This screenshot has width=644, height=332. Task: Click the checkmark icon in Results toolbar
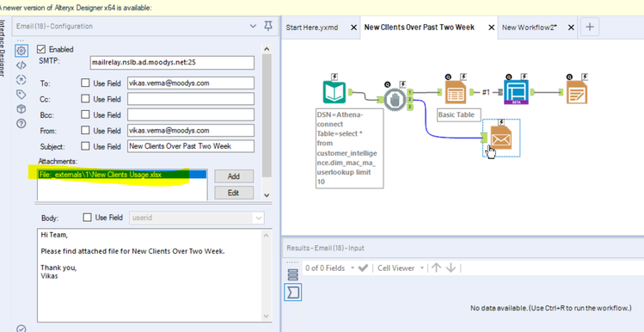pyautogui.click(x=363, y=267)
